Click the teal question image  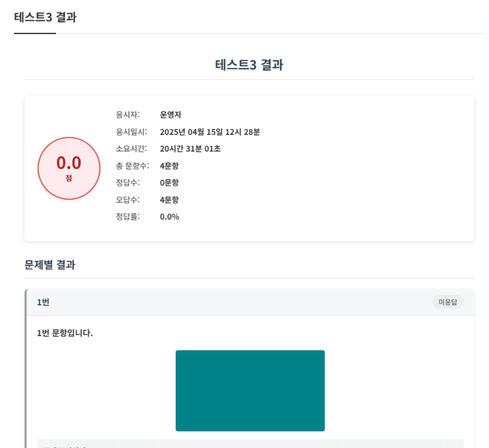point(250,390)
